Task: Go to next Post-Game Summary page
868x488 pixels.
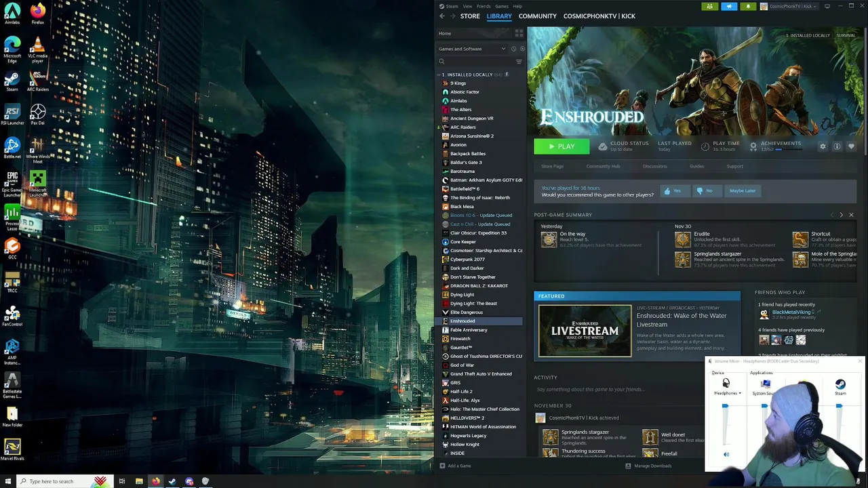Action: (842, 215)
